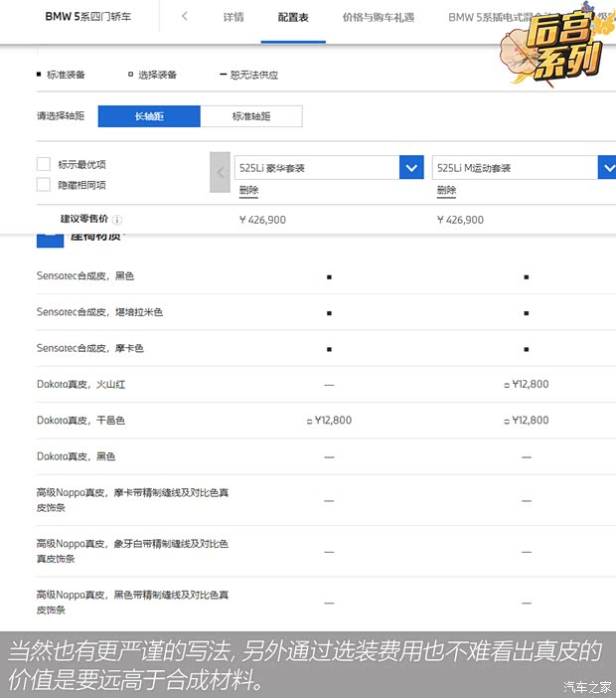
Task: Open the 价格与购车礼遇 tab
Action: point(379,17)
